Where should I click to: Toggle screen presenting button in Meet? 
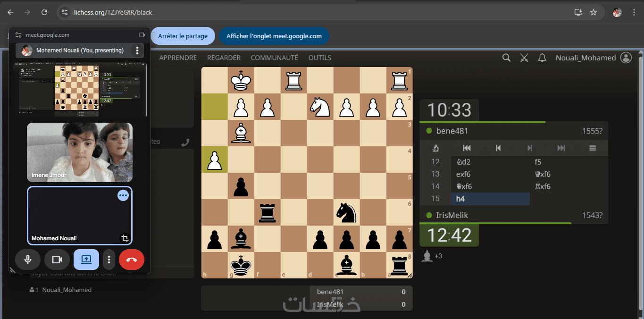click(x=86, y=260)
